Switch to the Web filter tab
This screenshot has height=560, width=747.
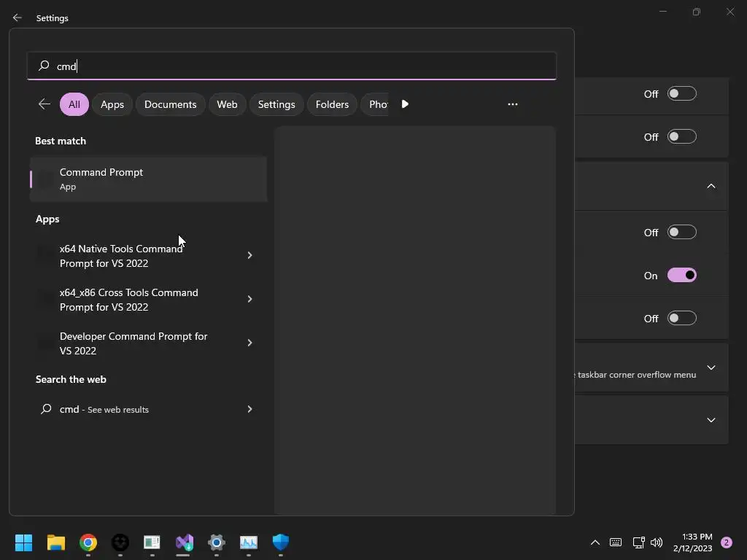pyautogui.click(x=228, y=104)
